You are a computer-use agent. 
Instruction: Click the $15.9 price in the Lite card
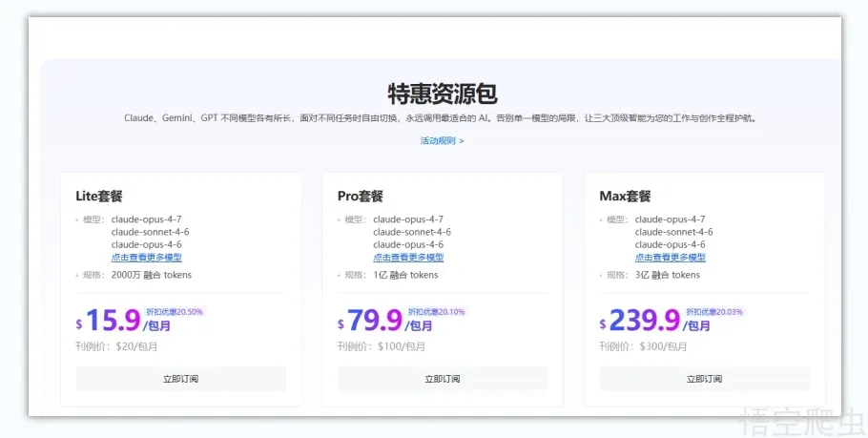(x=109, y=320)
